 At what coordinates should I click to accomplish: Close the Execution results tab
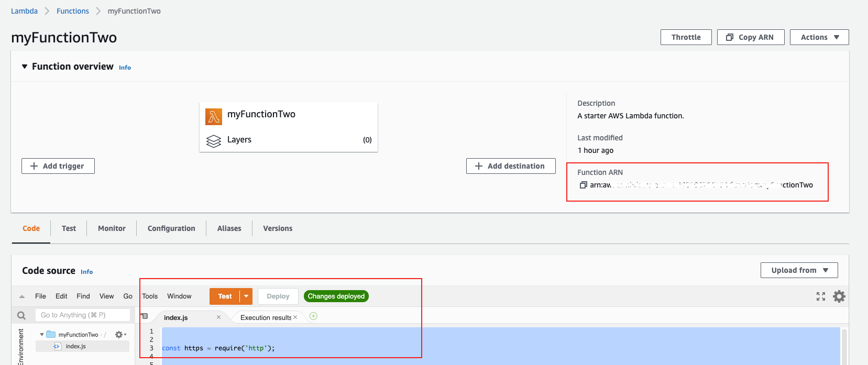(295, 317)
